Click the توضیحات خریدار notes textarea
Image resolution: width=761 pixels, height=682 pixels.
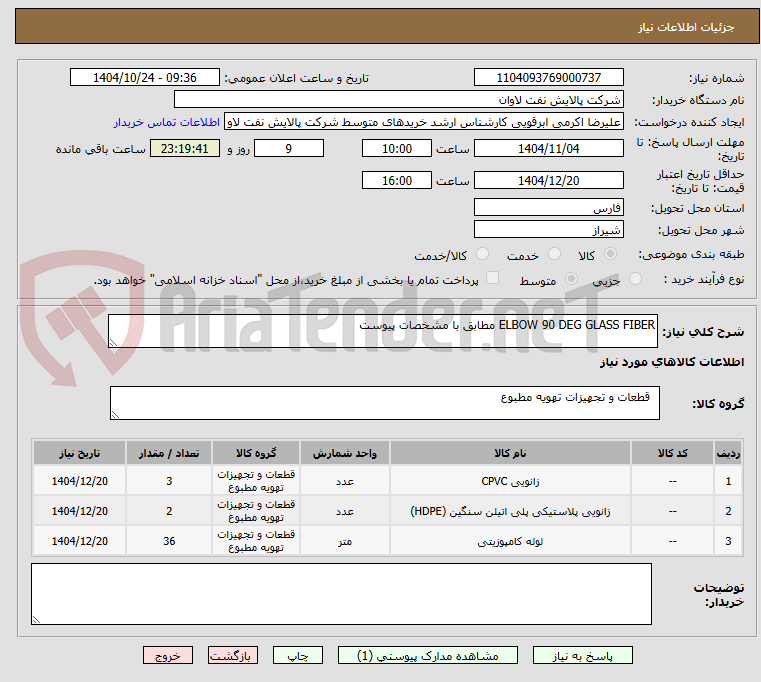(x=341, y=594)
